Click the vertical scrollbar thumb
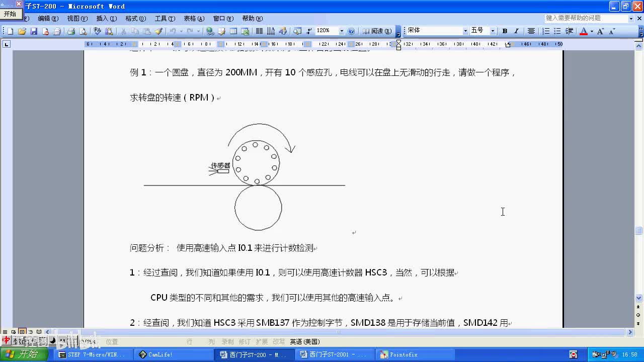Viewport: 644px width, 362px height. [639, 231]
